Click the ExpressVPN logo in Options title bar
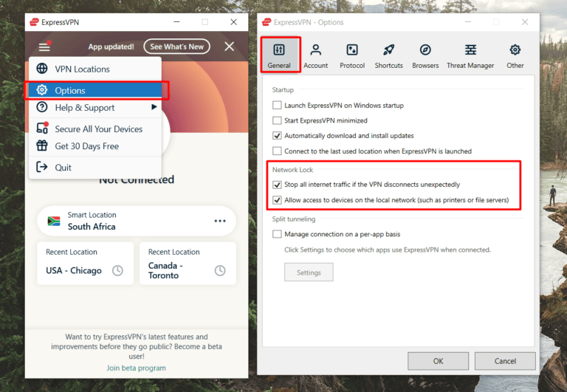 [x=267, y=22]
